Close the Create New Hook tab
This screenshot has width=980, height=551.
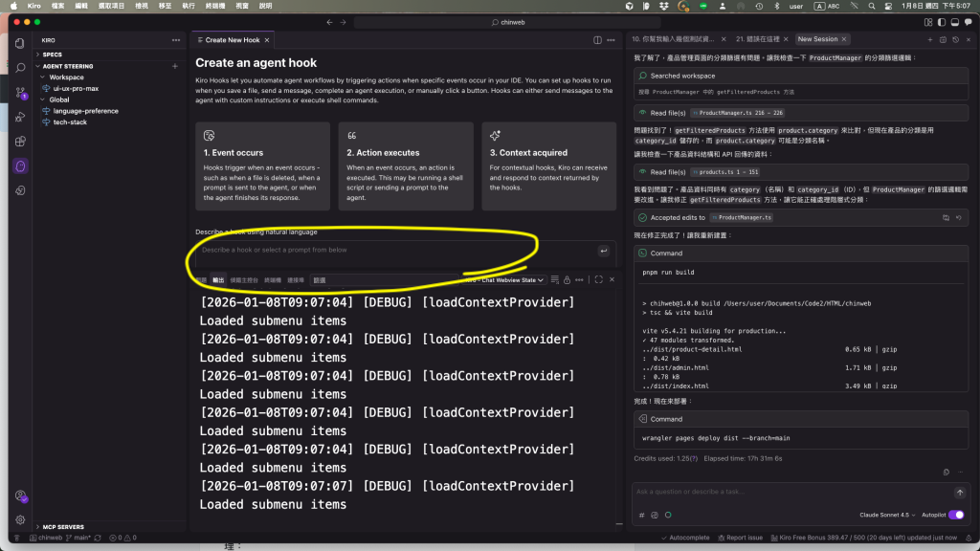[267, 40]
